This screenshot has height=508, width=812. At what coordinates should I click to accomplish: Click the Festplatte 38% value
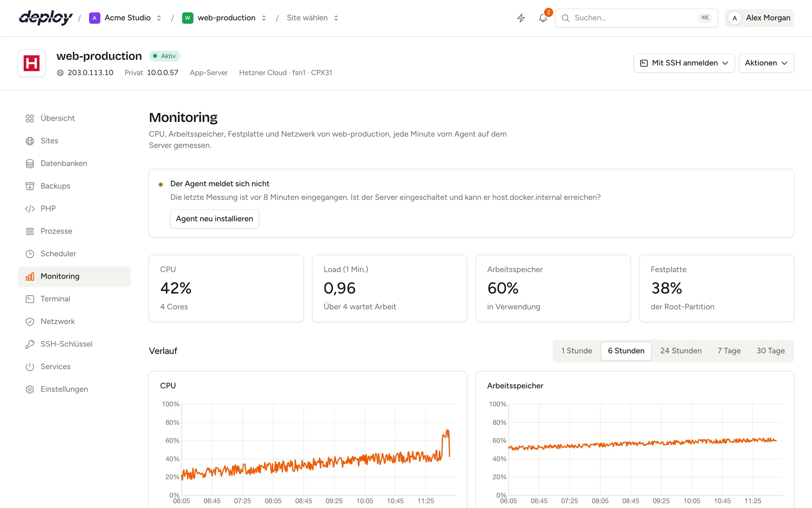(667, 288)
